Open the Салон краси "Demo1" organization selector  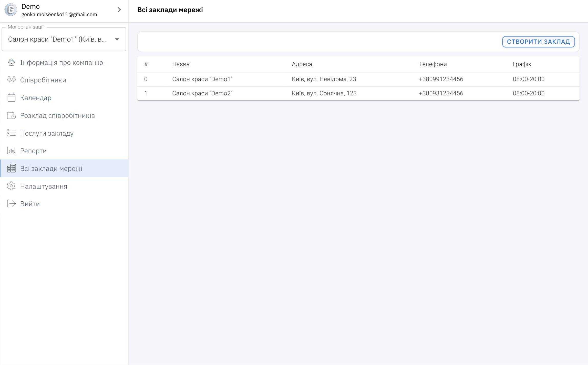point(57,39)
